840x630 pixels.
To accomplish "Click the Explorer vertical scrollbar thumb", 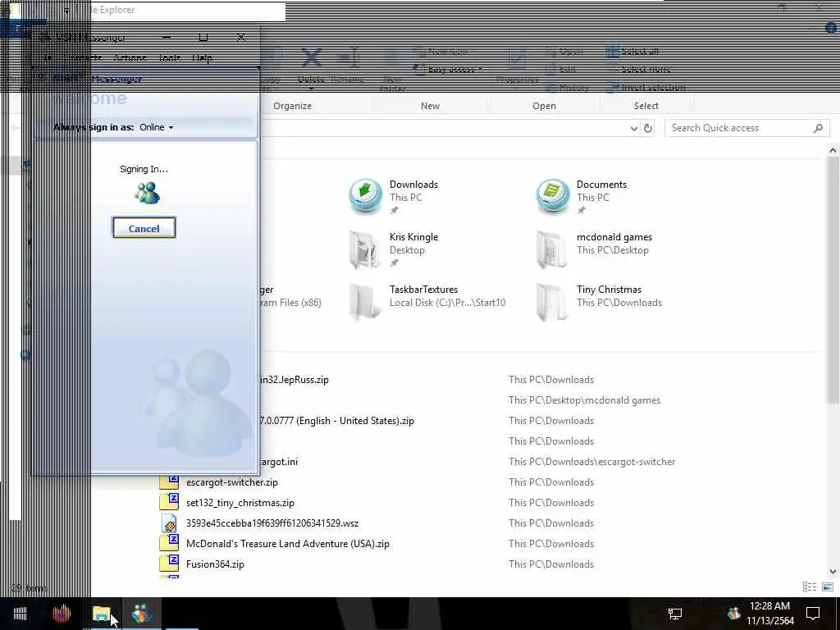I will click(833, 279).
